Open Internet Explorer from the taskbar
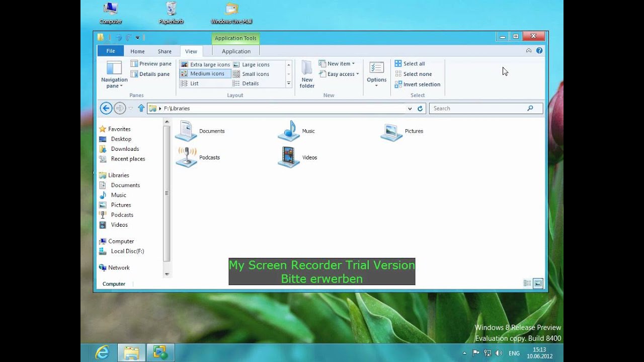This screenshot has height=362, width=644. (x=103, y=352)
